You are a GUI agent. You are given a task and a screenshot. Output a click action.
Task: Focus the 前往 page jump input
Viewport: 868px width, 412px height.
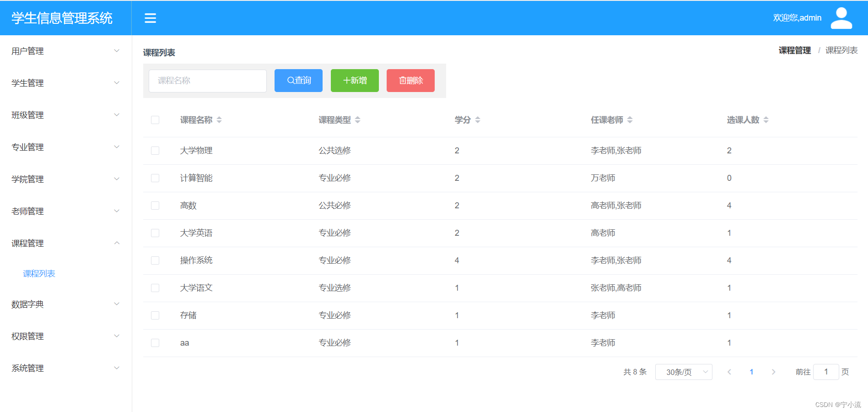point(826,372)
